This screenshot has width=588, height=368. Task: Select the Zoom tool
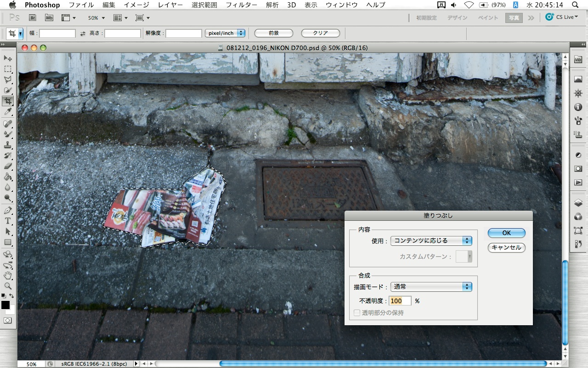click(x=8, y=286)
